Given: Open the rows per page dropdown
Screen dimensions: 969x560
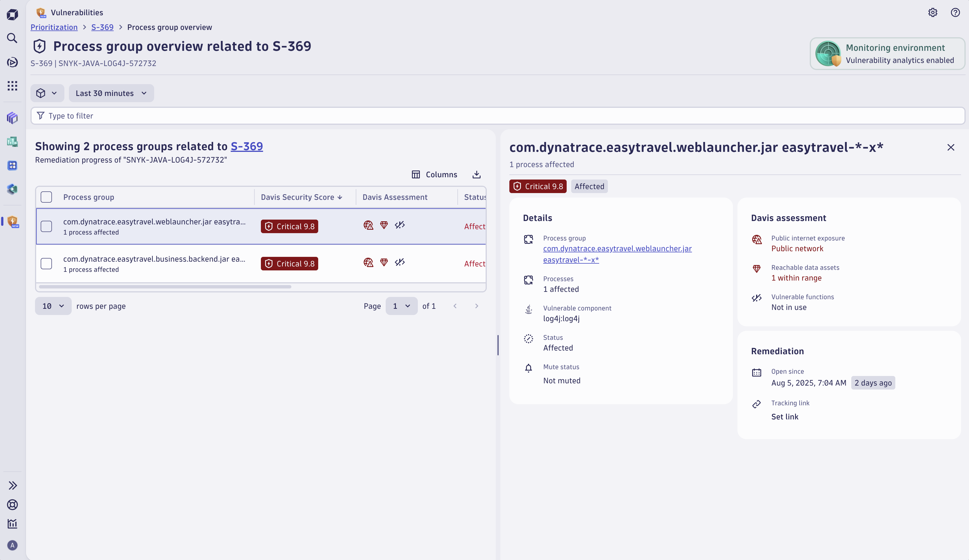Looking at the screenshot, I should (x=53, y=306).
